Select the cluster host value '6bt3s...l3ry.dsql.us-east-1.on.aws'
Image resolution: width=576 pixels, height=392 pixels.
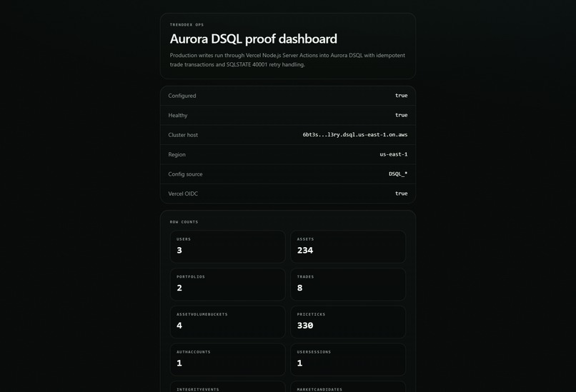click(355, 135)
